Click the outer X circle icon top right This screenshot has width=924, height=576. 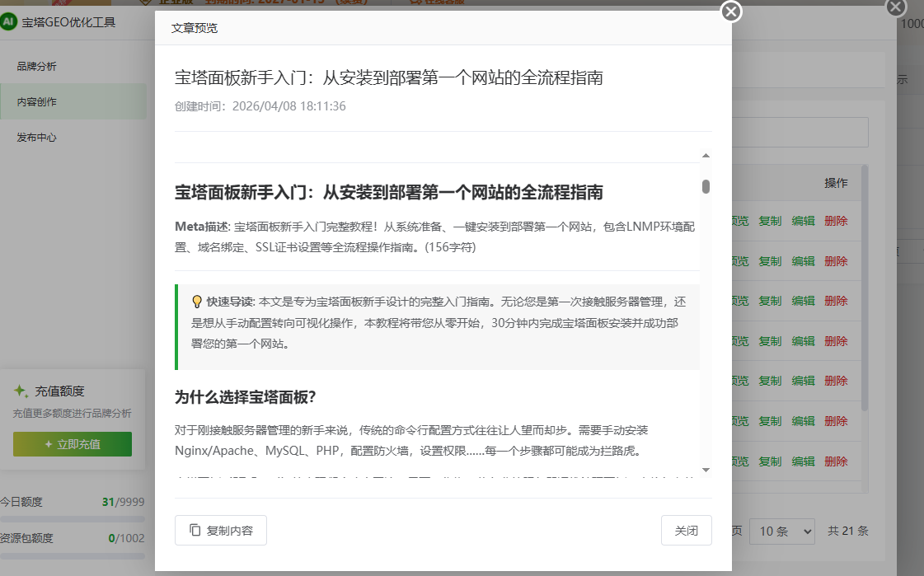896,7
